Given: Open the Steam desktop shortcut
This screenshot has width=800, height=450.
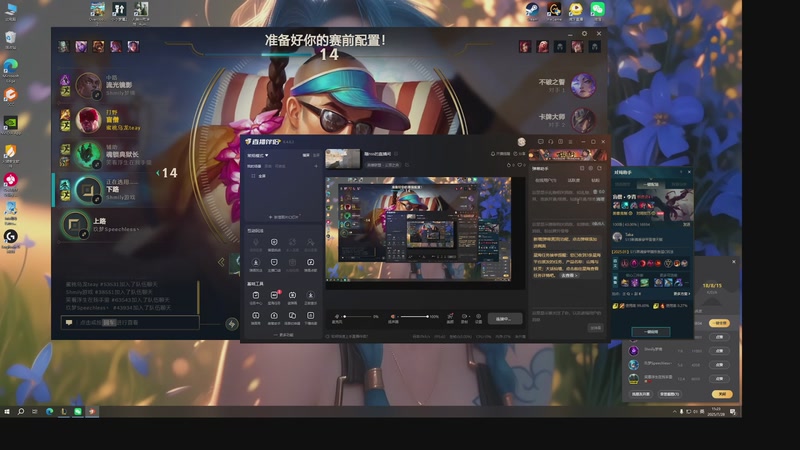Looking at the screenshot, I should pyautogui.click(x=532, y=10).
